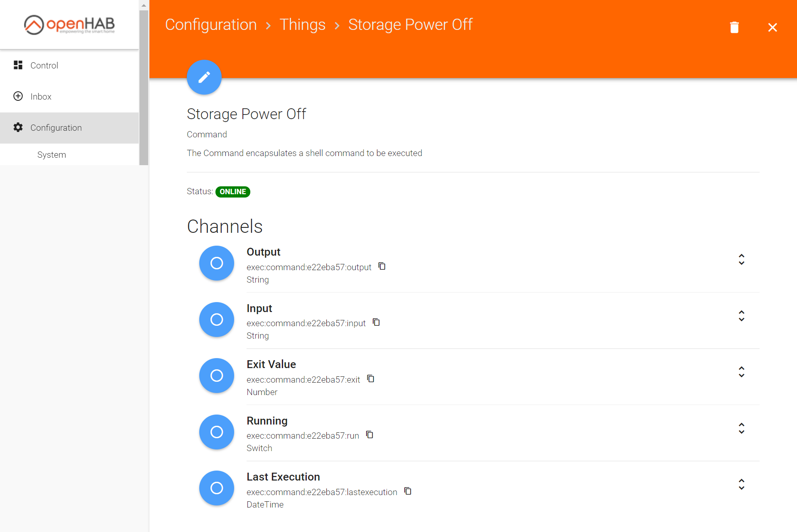Expand the Exit Value channel details
The width and height of the screenshot is (797, 532).
click(x=741, y=372)
